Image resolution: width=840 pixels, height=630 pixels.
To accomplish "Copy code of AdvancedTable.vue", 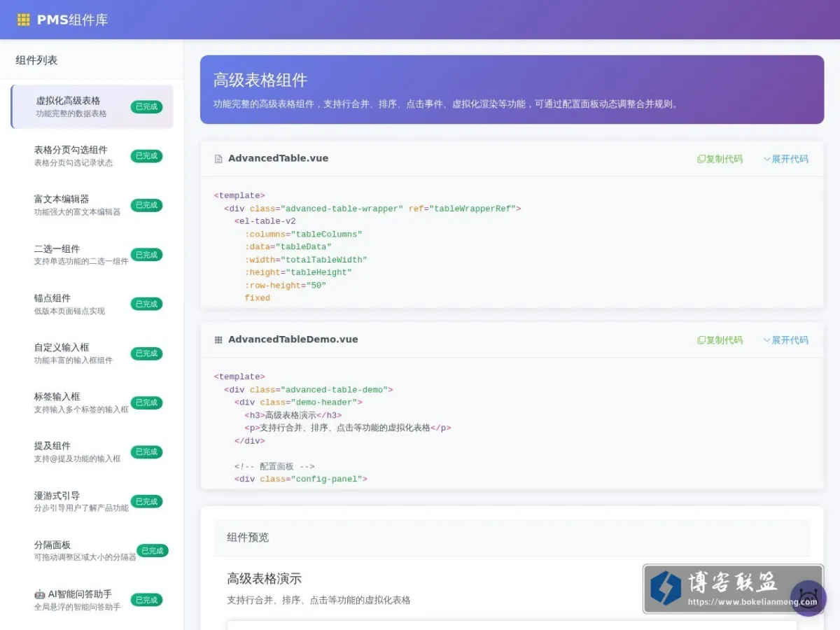I will coord(720,159).
